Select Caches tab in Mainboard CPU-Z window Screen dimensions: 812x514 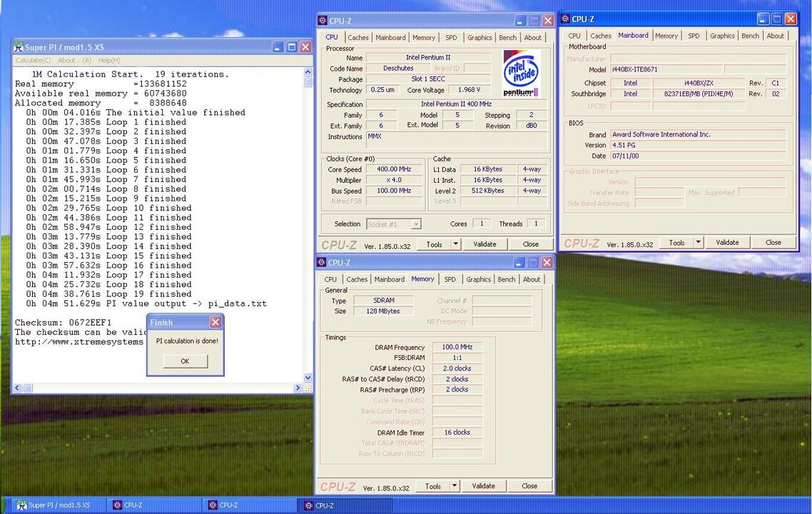pyautogui.click(x=601, y=36)
